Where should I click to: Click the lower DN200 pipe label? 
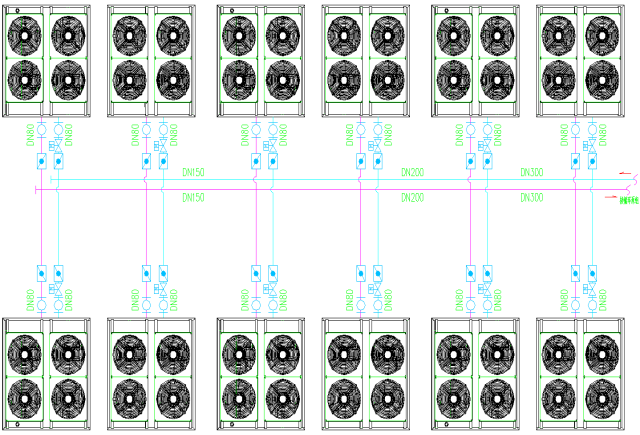pyautogui.click(x=413, y=198)
